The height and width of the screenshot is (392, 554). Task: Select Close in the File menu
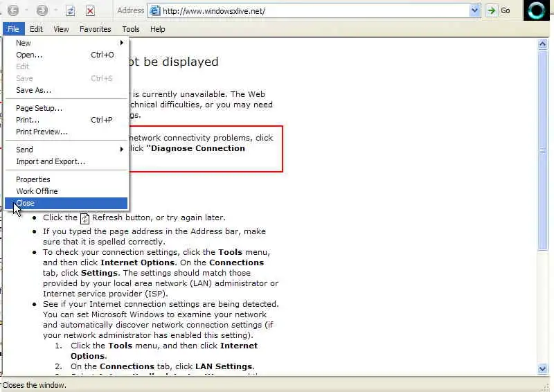pyautogui.click(x=66, y=203)
